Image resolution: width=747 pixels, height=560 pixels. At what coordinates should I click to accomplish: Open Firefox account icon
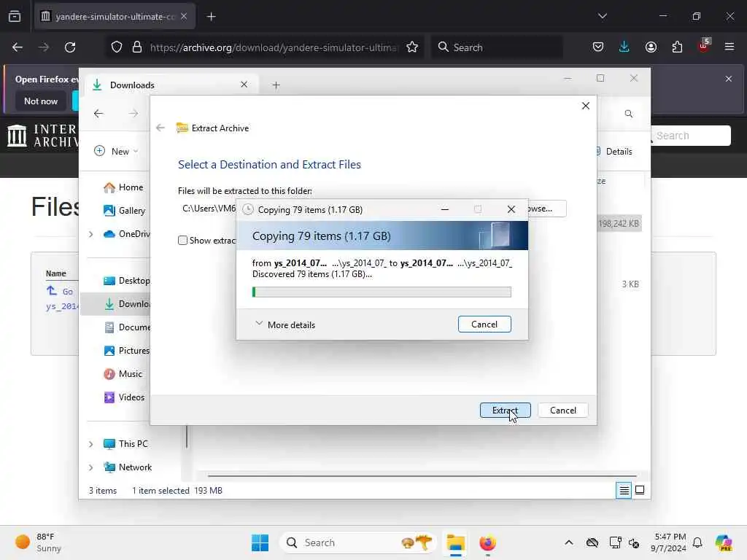(651, 47)
